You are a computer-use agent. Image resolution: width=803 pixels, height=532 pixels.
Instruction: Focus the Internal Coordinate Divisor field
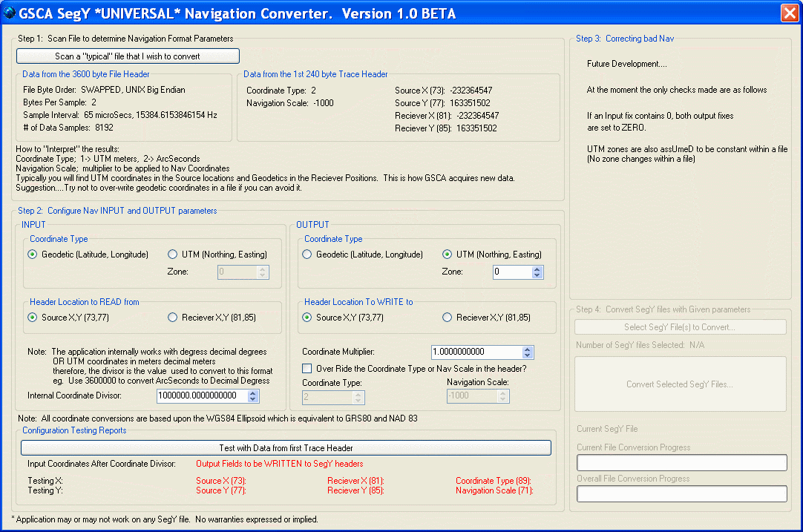point(203,395)
